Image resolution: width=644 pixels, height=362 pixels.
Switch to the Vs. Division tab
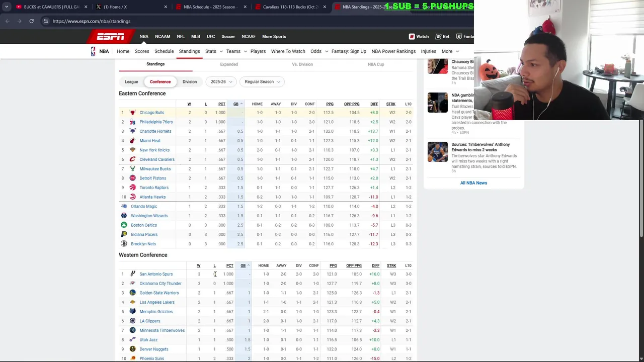(302, 64)
